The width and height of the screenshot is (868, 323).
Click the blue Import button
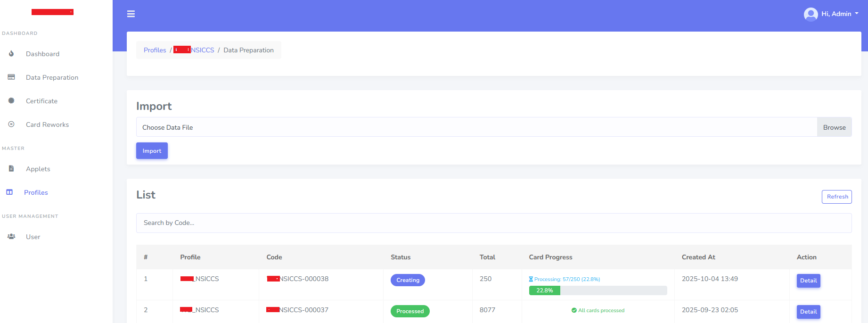pos(152,151)
